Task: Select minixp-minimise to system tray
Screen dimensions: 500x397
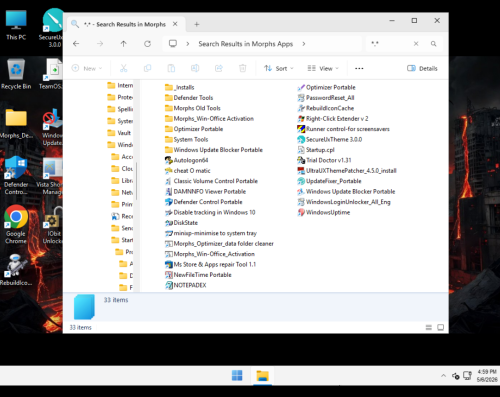Action: pyautogui.click(x=211, y=233)
